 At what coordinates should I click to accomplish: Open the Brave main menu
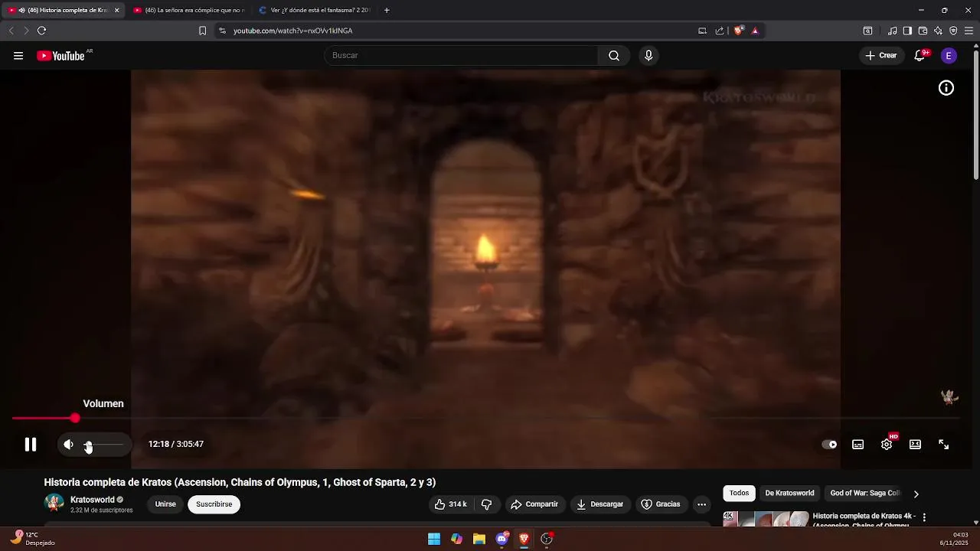pyautogui.click(x=969, y=31)
